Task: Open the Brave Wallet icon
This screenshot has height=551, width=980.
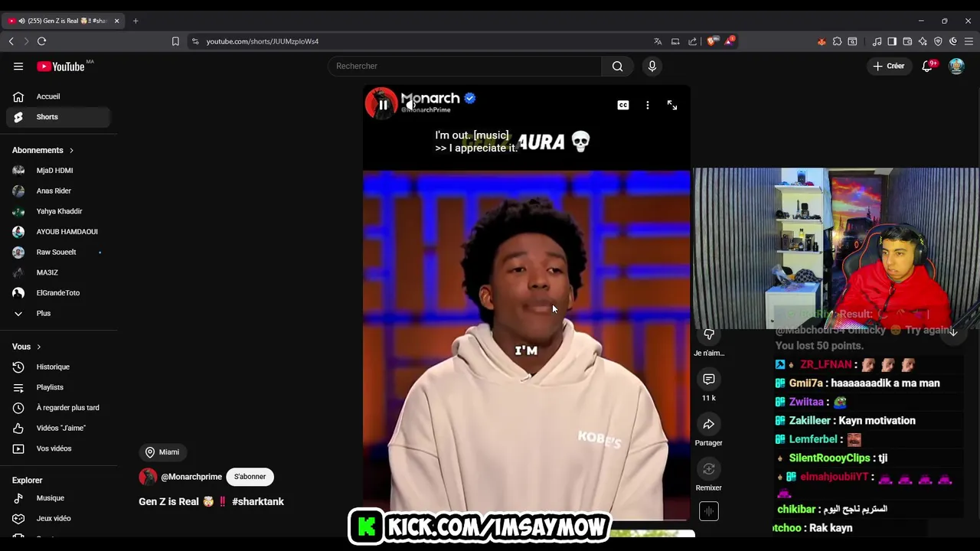Action: (907, 41)
